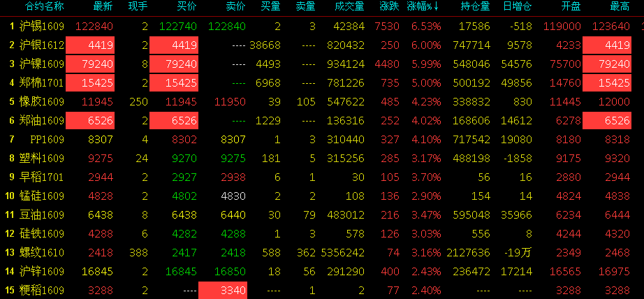This screenshot has width=644, height=299.
Task: Click highlighted bid price 79240 for 沪镍1609
Action: click(174, 64)
